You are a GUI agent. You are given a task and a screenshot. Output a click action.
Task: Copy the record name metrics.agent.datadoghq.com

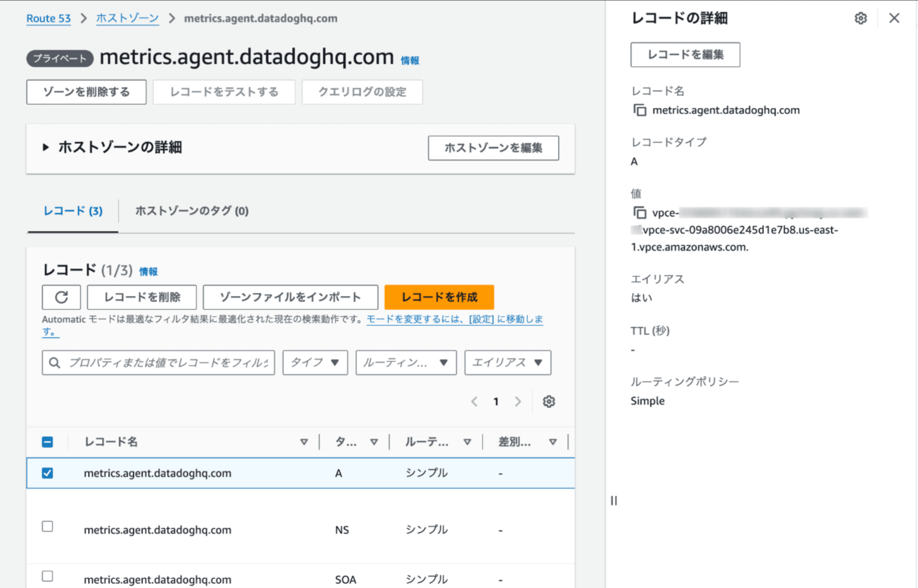[x=640, y=110]
